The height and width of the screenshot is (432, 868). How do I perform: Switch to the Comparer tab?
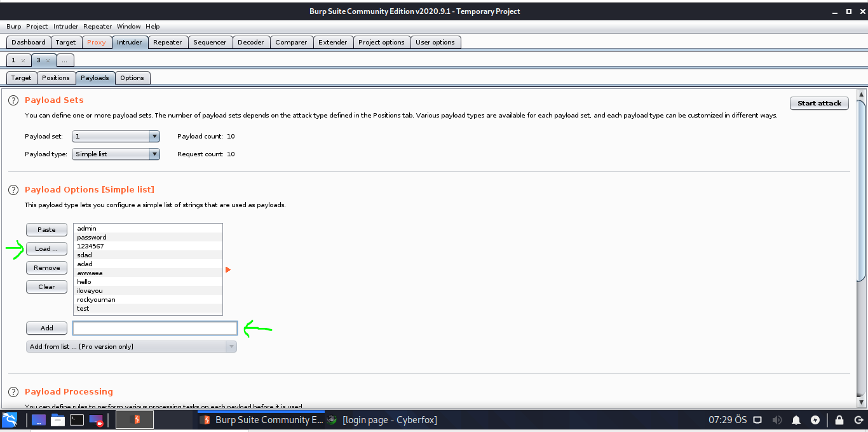(291, 43)
